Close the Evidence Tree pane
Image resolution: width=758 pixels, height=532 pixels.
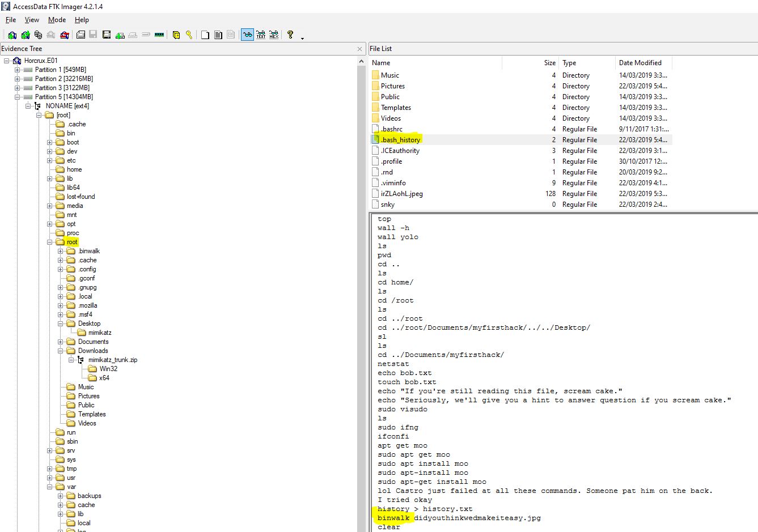click(359, 49)
